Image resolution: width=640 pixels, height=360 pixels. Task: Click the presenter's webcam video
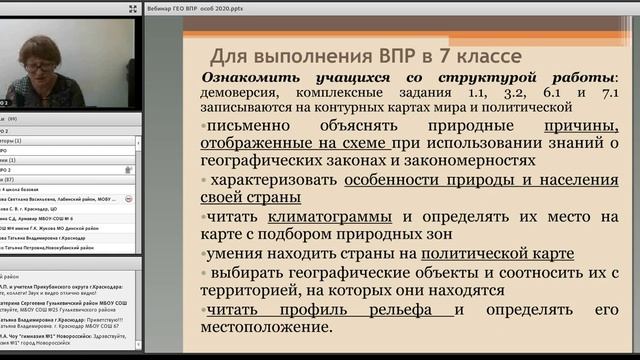67,63
